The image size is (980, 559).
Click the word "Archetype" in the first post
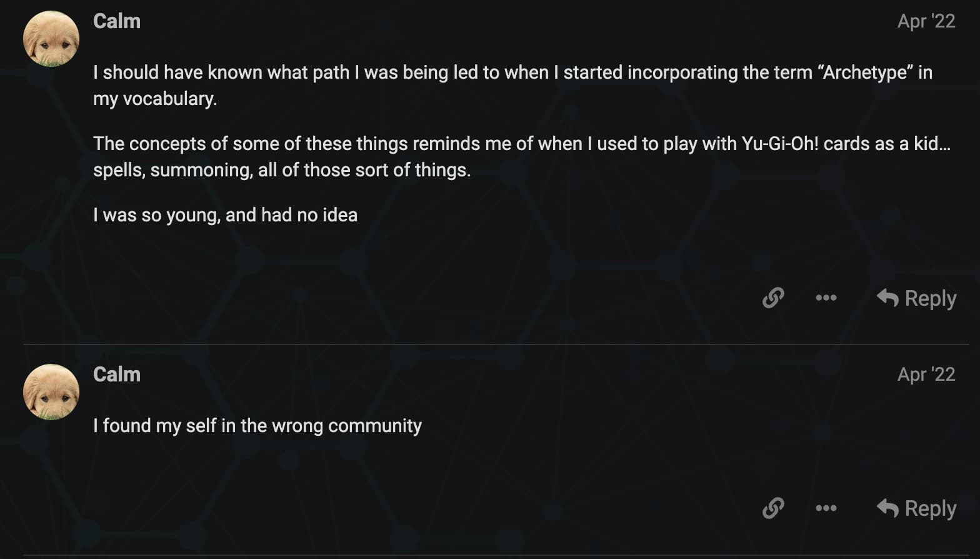(x=865, y=73)
